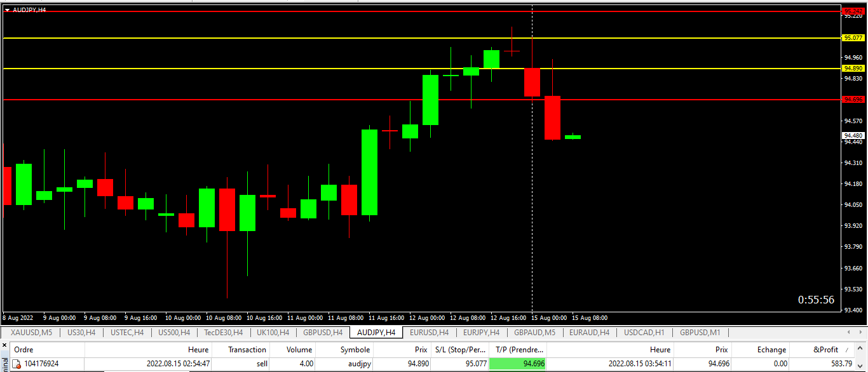Switch to the US500,H4 chart tab
The height and width of the screenshot is (372, 868).
pyautogui.click(x=174, y=332)
